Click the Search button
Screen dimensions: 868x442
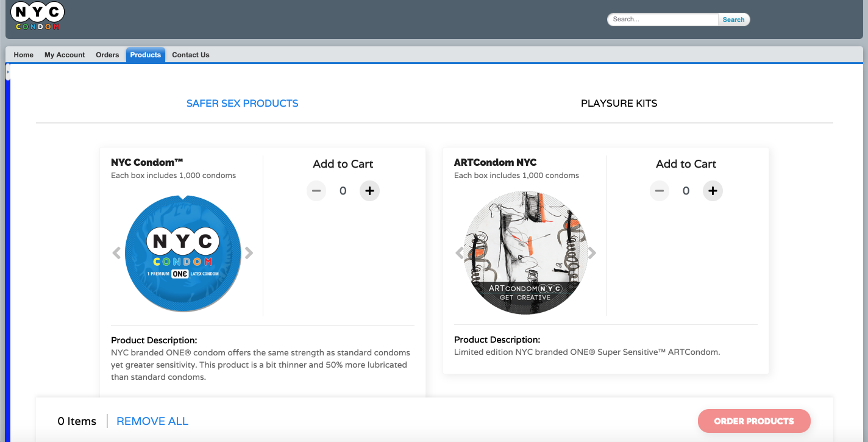pos(734,20)
